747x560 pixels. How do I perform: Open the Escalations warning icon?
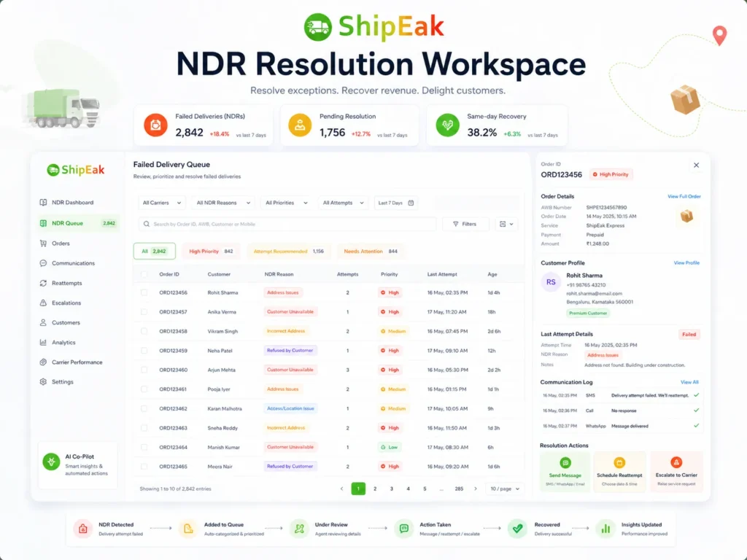point(43,303)
